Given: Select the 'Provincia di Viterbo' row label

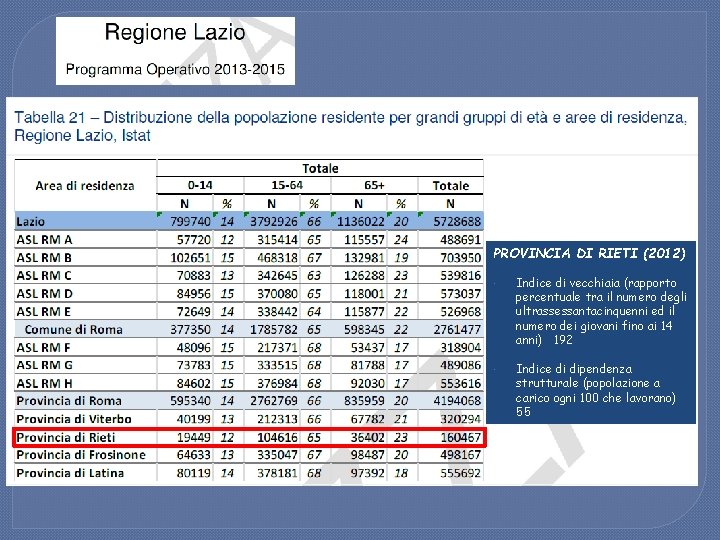Looking at the screenshot, I should tap(74, 419).
